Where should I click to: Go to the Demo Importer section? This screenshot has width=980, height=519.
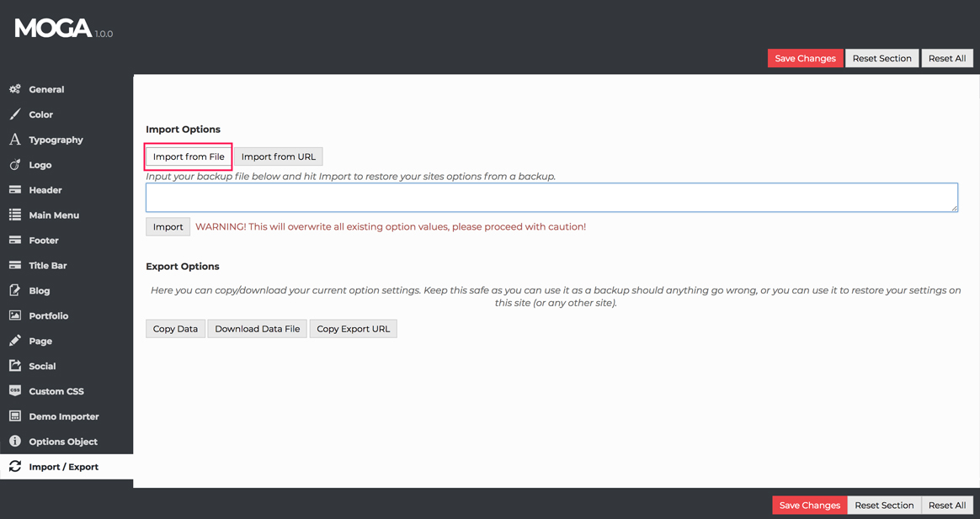[67, 416]
